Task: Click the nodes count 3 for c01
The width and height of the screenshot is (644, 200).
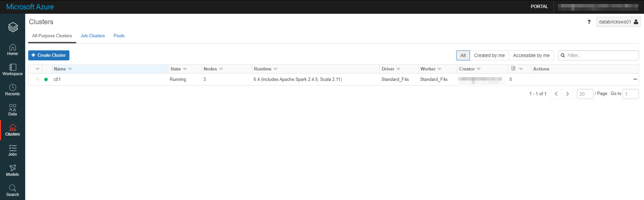Action: (205, 80)
